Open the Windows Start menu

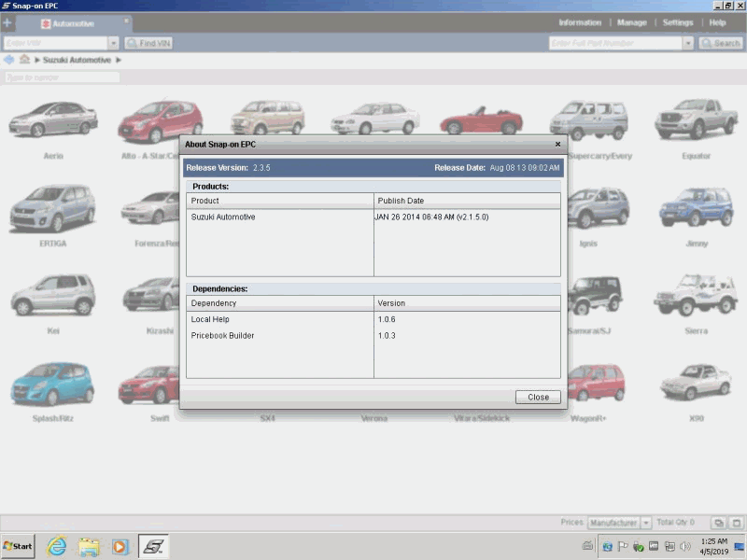pyautogui.click(x=18, y=546)
